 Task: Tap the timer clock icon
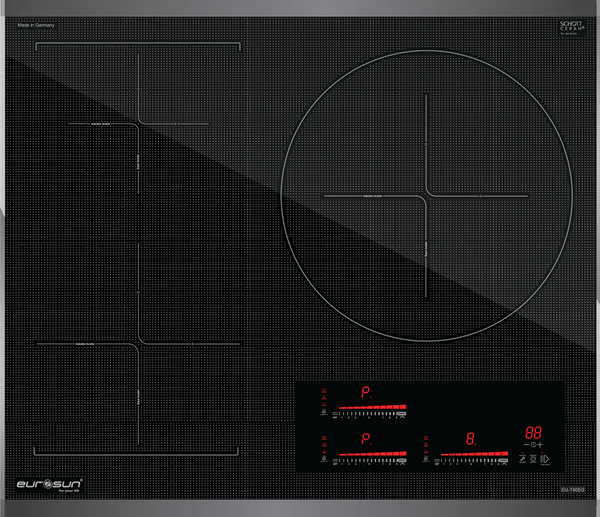pyautogui.click(x=533, y=445)
